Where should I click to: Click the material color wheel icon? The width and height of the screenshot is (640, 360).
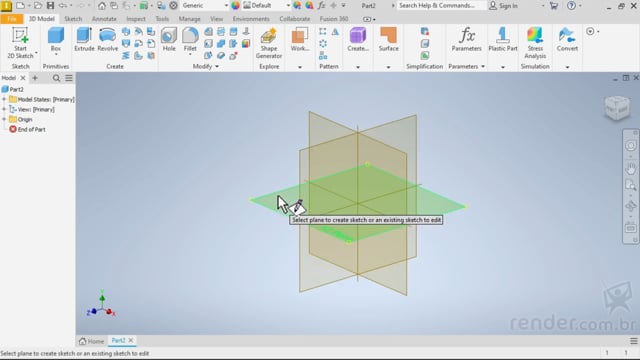coord(236,6)
